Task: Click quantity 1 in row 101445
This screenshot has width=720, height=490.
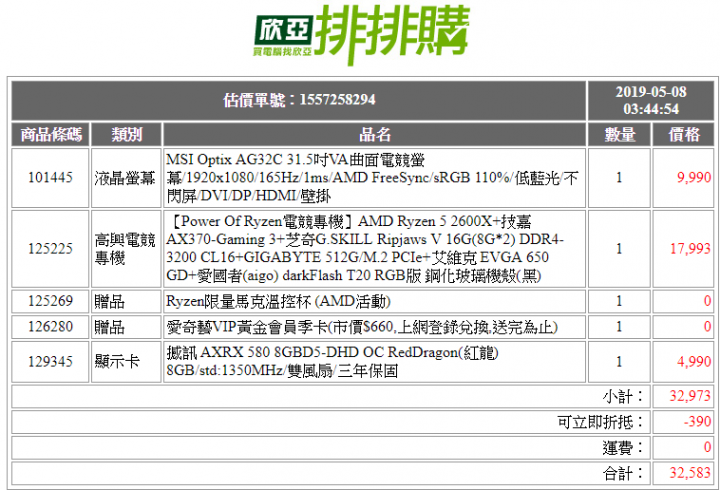Action: (x=619, y=178)
